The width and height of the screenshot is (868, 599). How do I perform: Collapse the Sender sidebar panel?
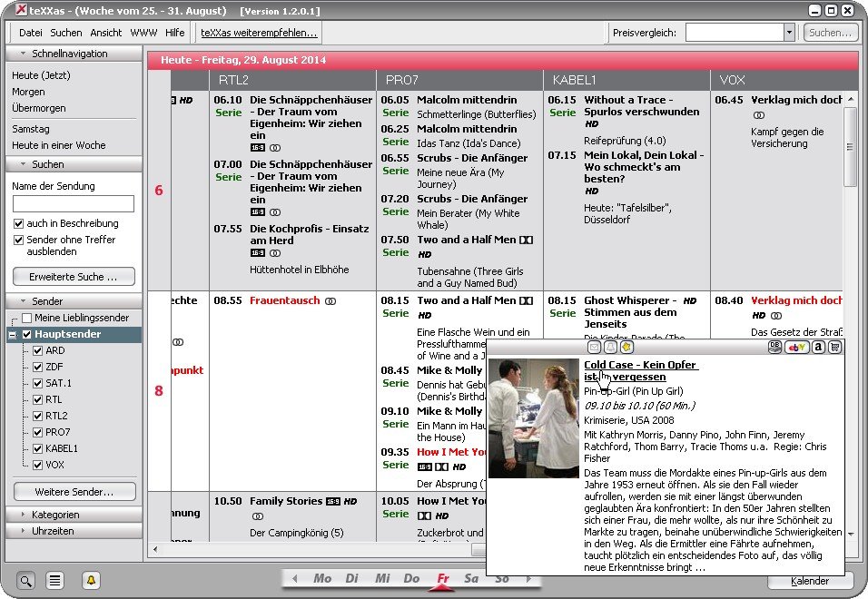(x=74, y=301)
